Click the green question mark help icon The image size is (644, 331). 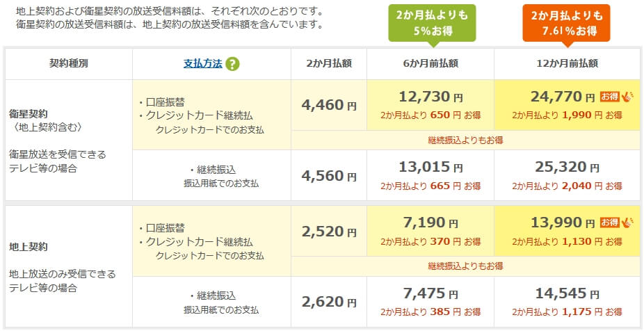[x=232, y=64]
